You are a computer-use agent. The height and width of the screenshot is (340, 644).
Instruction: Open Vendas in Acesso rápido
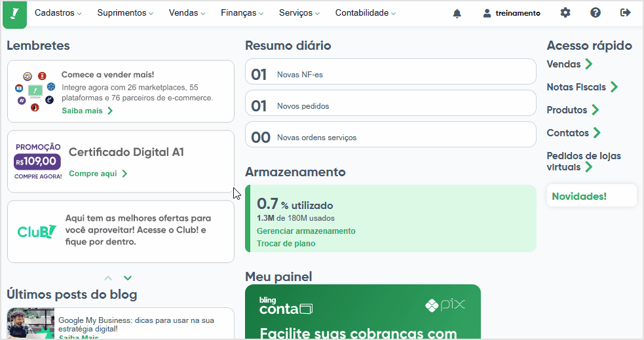coord(563,64)
